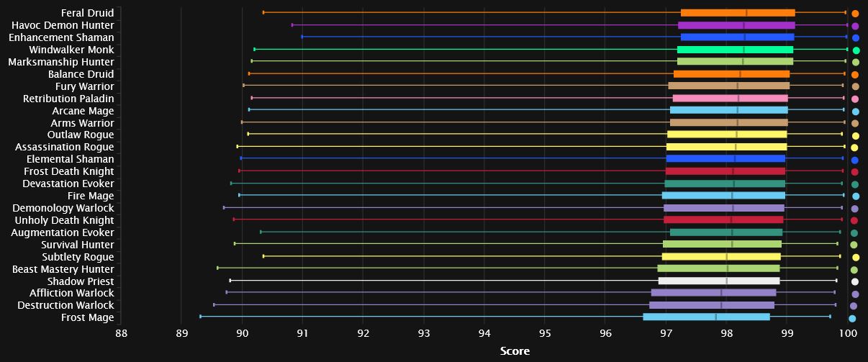The width and height of the screenshot is (868, 362).
Task: Select the Arms Warrior label
Action: (x=82, y=123)
